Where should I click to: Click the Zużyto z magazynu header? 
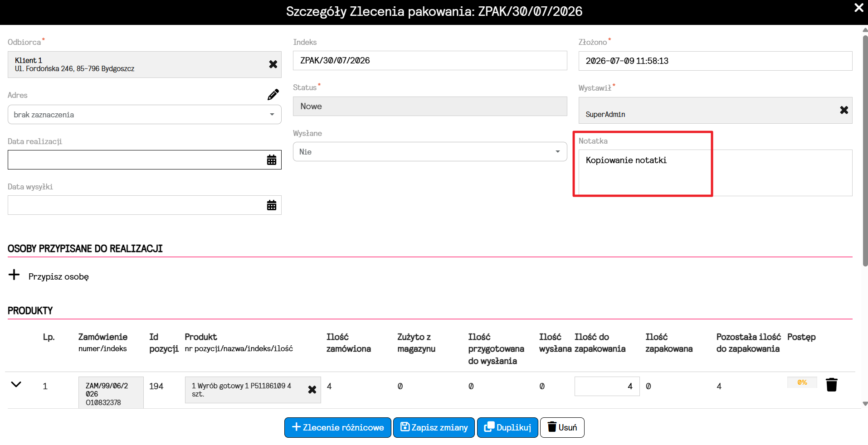416,343
